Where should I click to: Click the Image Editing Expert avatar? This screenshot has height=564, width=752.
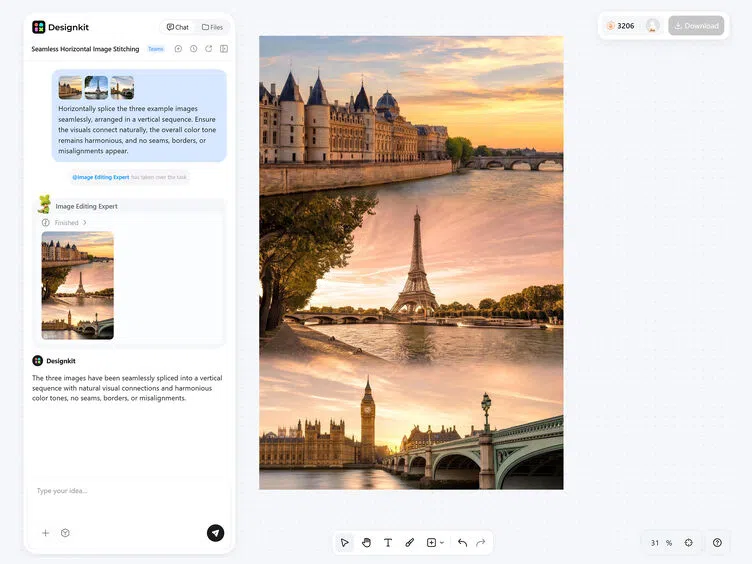click(x=44, y=204)
